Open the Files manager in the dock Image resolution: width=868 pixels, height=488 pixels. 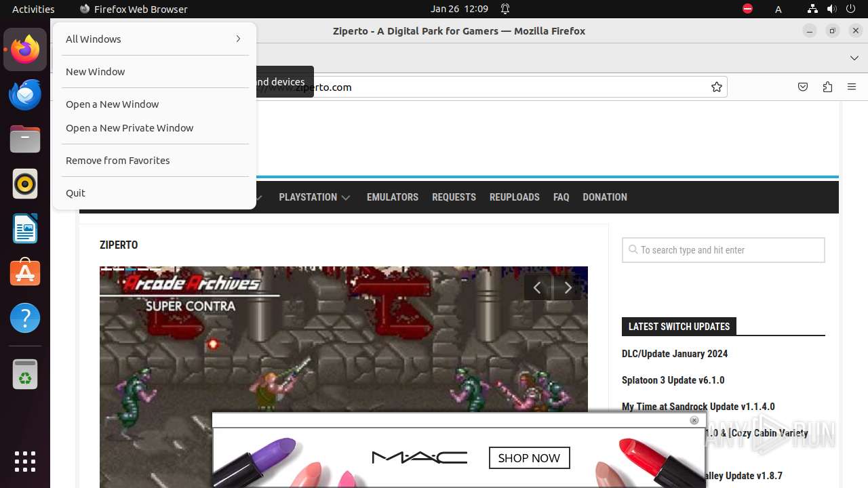[x=25, y=139]
